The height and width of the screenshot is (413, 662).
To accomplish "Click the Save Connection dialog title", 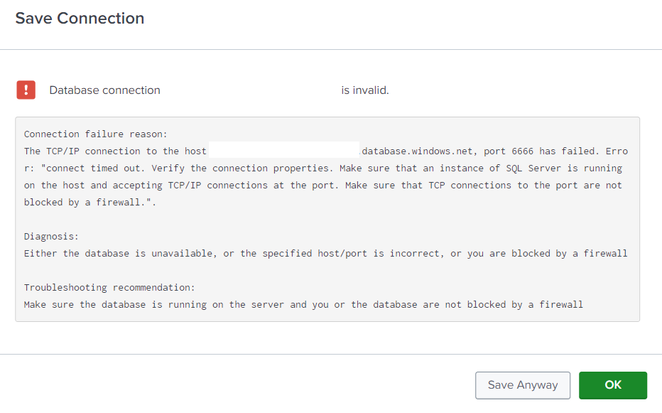I will pos(80,18).
